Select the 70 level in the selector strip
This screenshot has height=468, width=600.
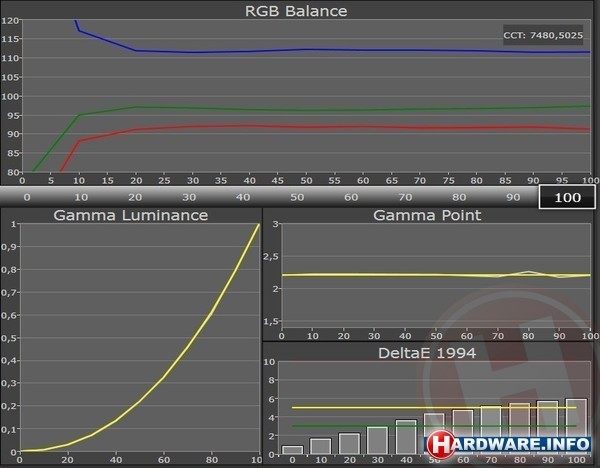pyautogui.click(x=405, y=197)
